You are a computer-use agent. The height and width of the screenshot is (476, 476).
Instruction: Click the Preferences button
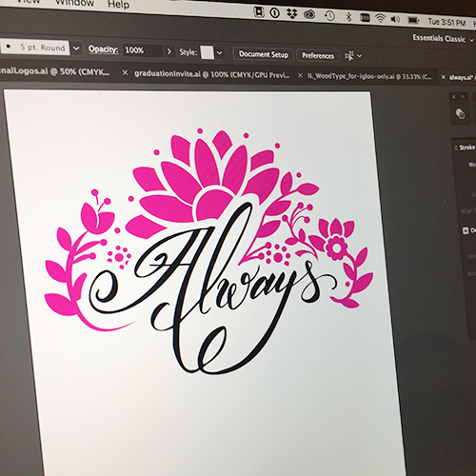pos(318,56)
